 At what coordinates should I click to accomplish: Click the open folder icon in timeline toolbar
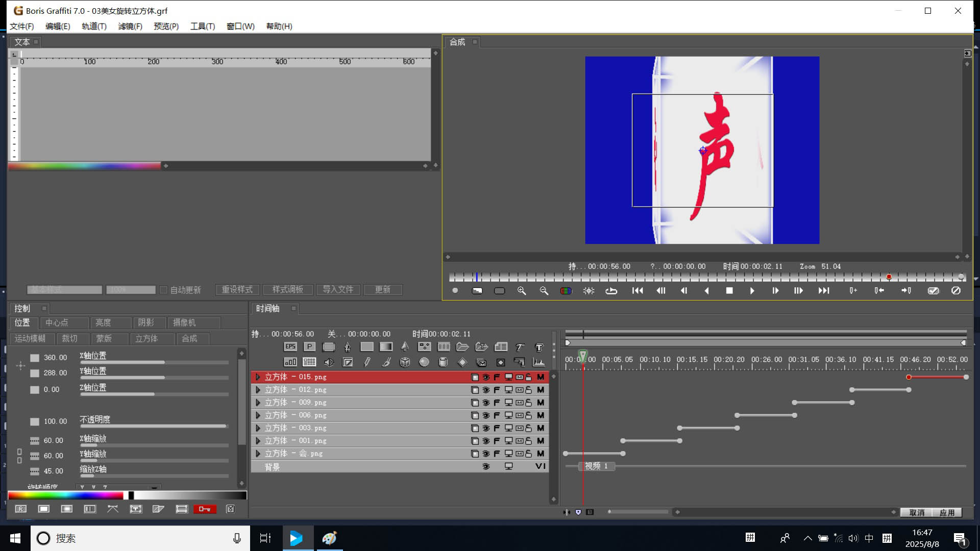(462, 347)
